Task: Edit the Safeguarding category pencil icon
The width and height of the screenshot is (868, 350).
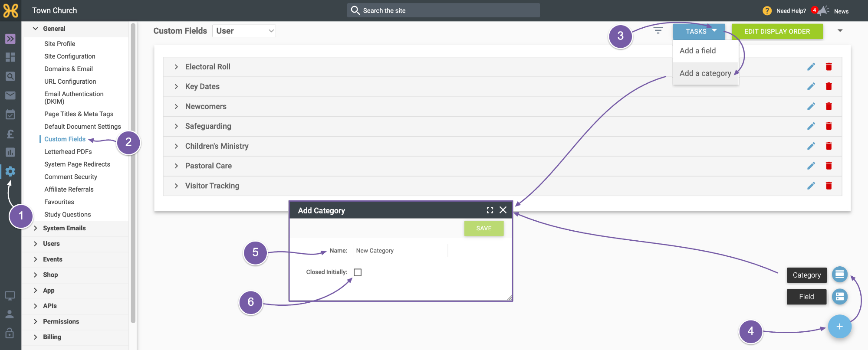Action: 811,126
